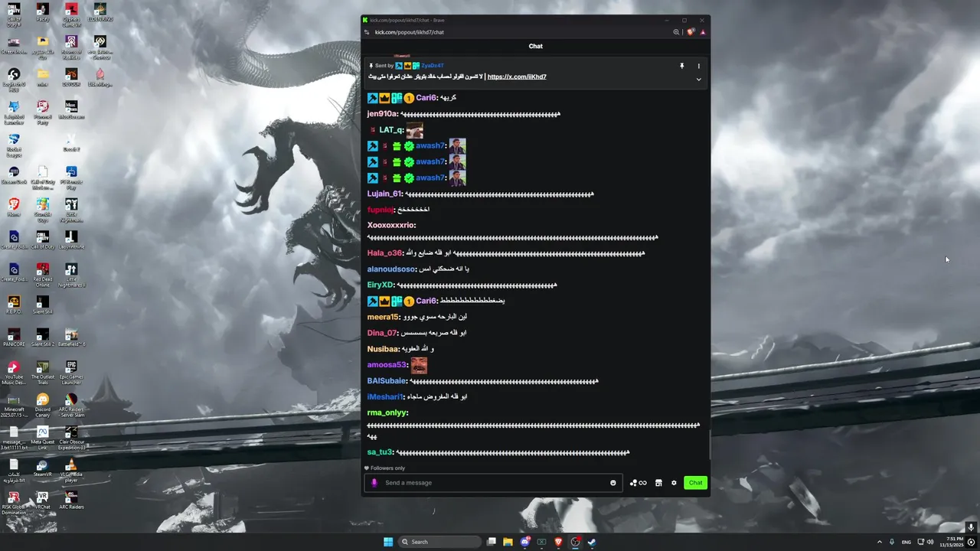This screenshot has width=980, height=551.
Task: Click username sa_tu3 in chat
Action: [x=380, y=452]
